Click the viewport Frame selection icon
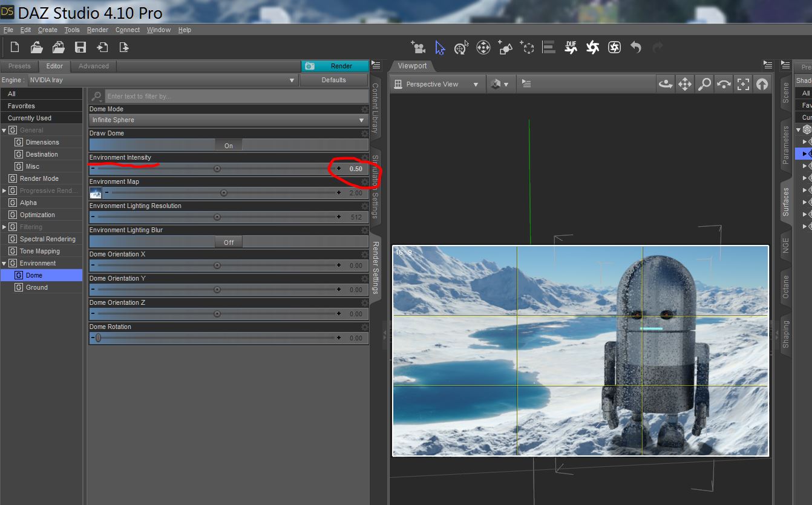This screenshot has width=812, height=505. (x=743, y=84)
